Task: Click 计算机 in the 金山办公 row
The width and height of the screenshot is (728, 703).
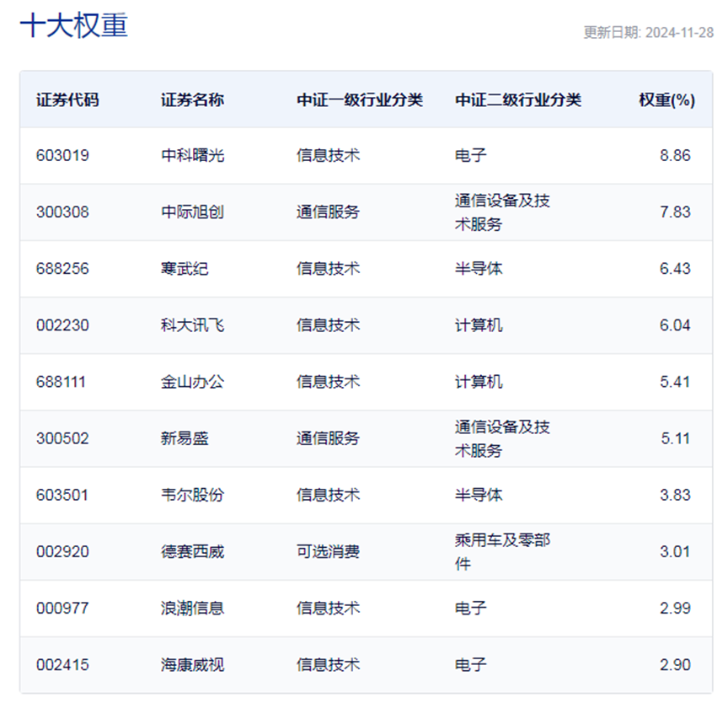Action: 479,382
